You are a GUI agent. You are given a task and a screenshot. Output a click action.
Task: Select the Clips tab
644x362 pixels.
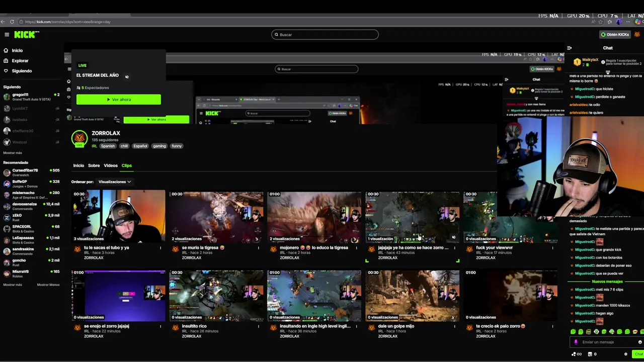126,165
